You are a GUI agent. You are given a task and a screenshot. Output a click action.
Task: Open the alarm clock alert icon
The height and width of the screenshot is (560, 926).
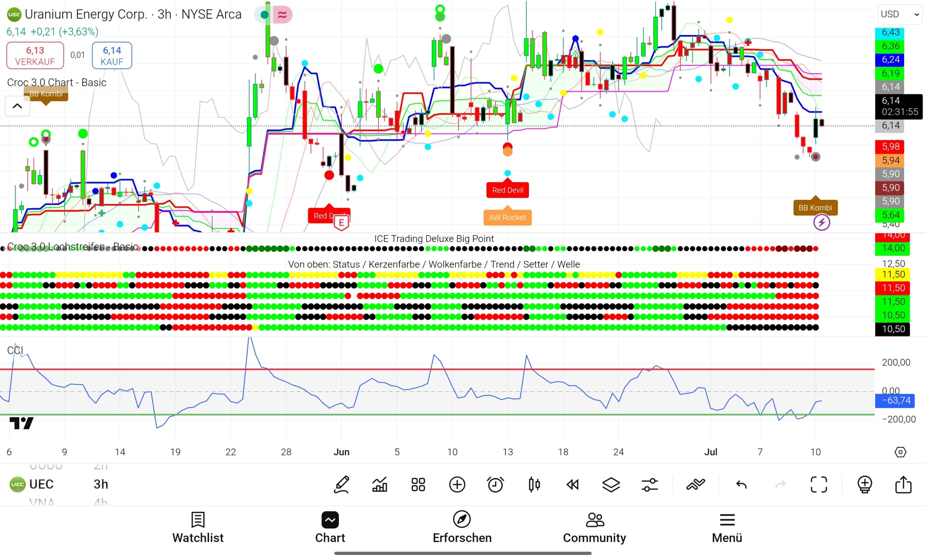495,484
